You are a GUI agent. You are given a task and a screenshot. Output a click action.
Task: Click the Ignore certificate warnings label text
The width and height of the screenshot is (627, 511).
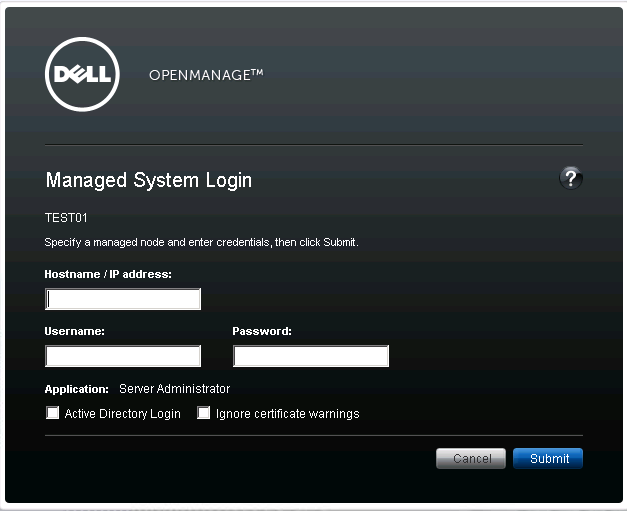coord(288,413)
